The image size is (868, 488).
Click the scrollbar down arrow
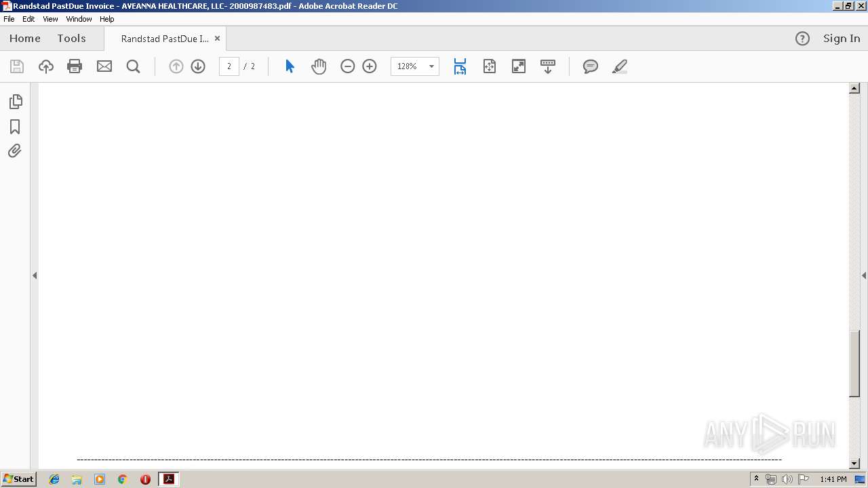pyautogui.click(x=854, y=464)
